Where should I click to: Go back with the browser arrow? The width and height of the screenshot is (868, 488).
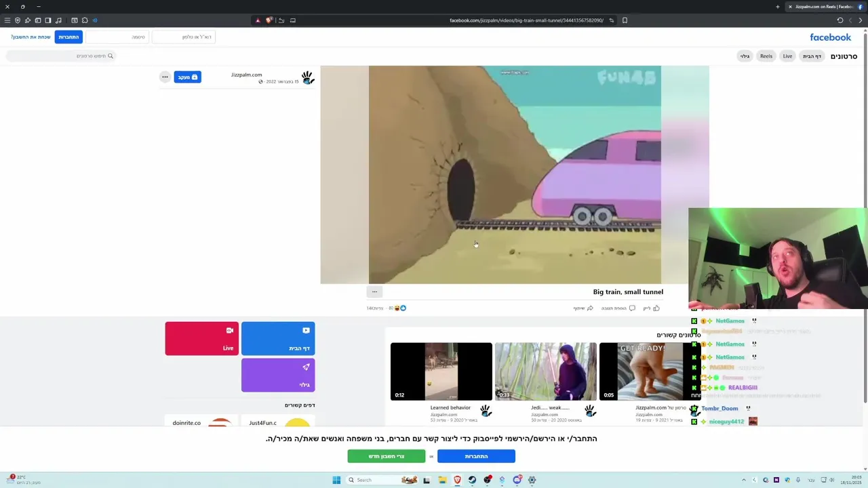pos(862,20)
